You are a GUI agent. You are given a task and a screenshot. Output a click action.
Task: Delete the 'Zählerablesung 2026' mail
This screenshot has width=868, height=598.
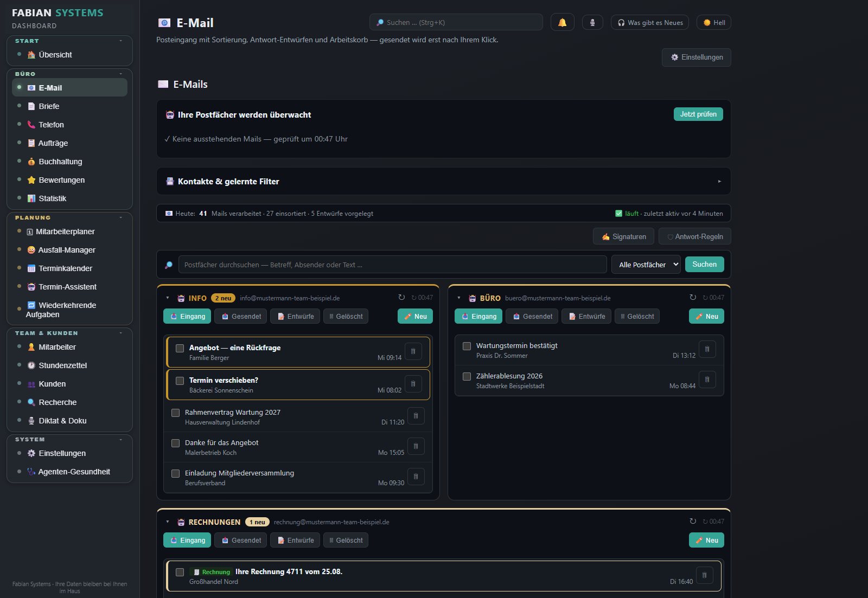(707, 380)
